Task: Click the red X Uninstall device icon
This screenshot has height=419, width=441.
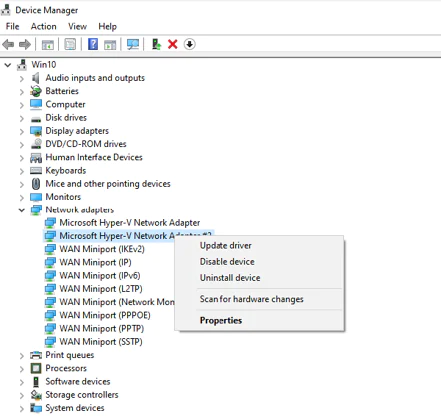Action: [173, 44]
